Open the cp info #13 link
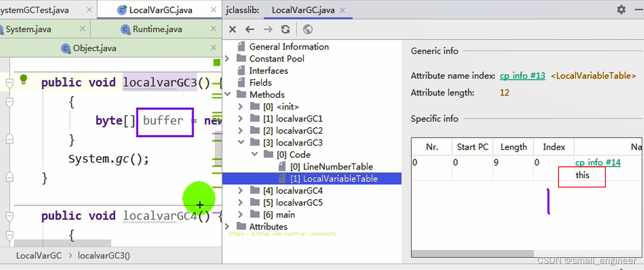644x270 pixels. point(522,76)
